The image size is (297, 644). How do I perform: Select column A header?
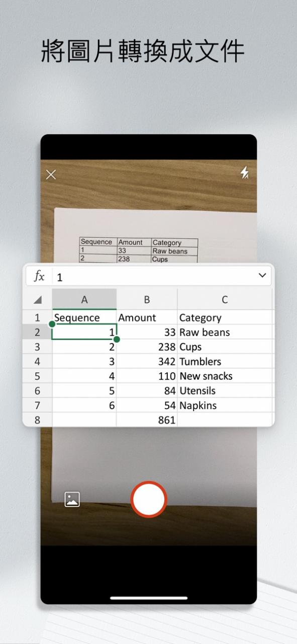point(84,299)
